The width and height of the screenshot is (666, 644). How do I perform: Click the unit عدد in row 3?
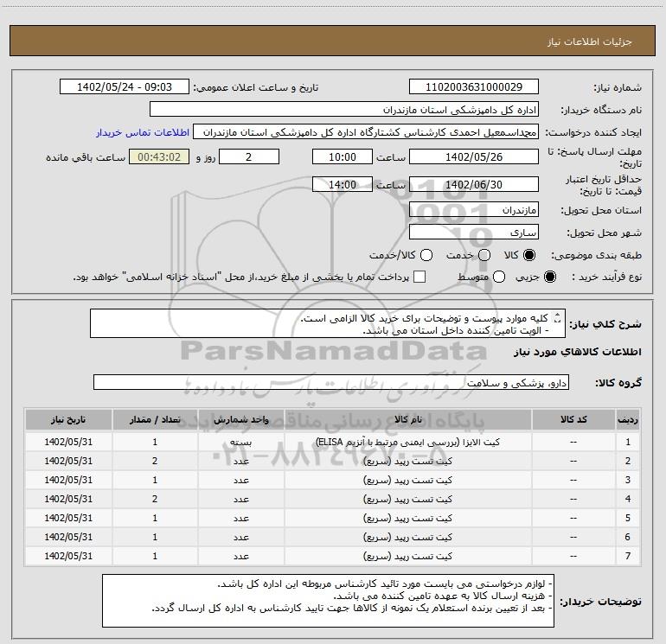coord(240,480)
